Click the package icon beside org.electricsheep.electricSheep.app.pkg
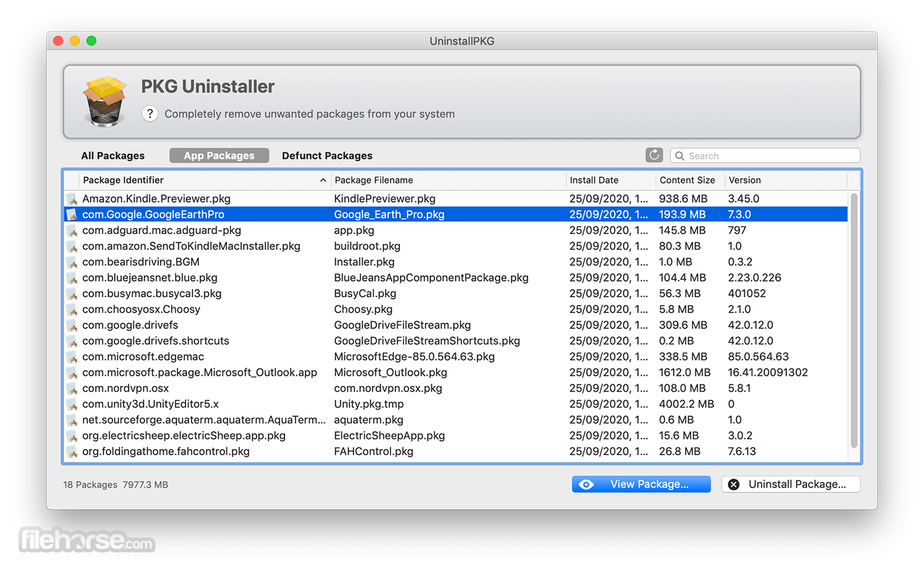 (72, 436)
